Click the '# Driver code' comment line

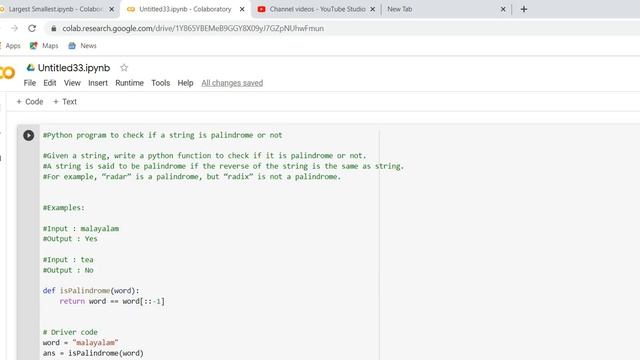tap(70, 332)
